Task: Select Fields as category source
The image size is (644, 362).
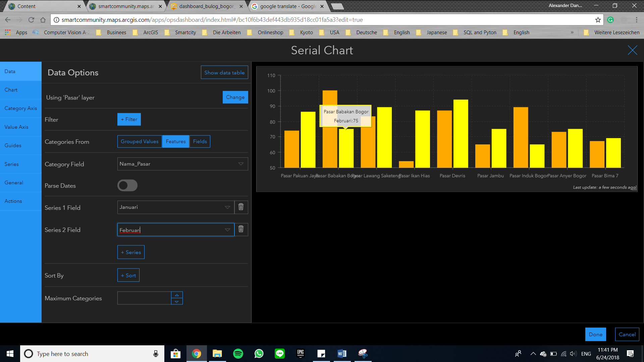Action: [x=200, y=141]
